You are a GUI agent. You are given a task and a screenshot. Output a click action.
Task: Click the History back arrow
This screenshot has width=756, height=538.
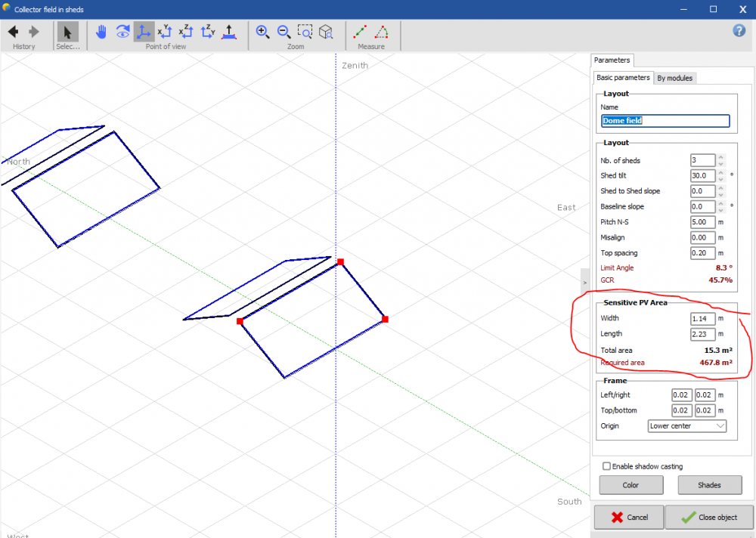pyautogui.click(x=13, y=32)
